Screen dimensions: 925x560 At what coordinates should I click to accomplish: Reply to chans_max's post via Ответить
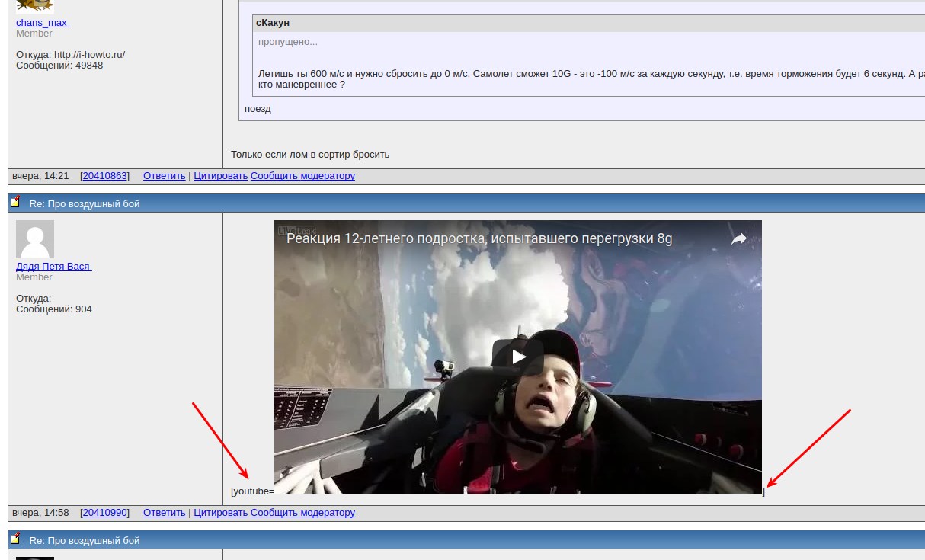[x=164, y=176]
